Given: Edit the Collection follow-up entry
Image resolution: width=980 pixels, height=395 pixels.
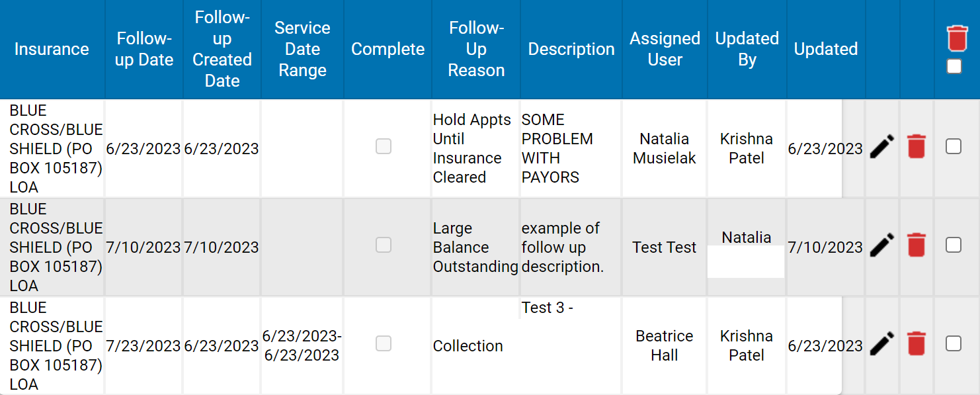Looking at the screenshot, I should 881,343.
